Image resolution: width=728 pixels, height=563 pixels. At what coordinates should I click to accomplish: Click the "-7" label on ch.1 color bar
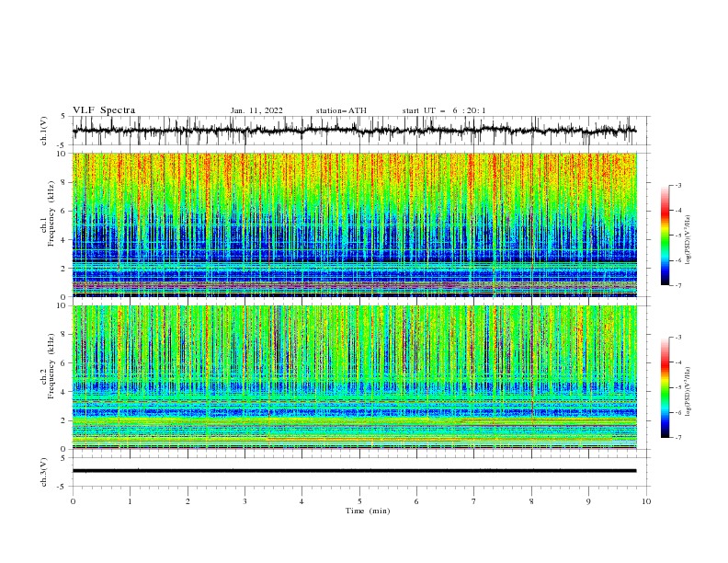pos(678,286)
